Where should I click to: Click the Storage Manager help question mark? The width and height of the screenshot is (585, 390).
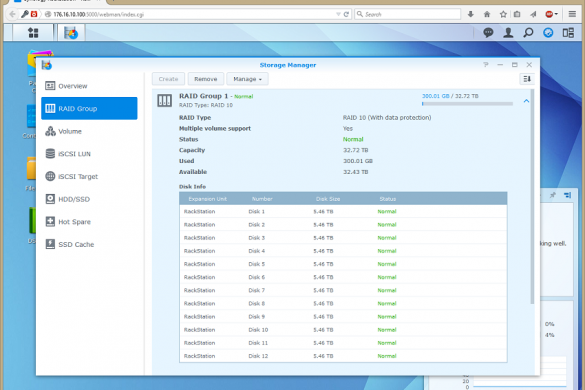tap(485, 65)
